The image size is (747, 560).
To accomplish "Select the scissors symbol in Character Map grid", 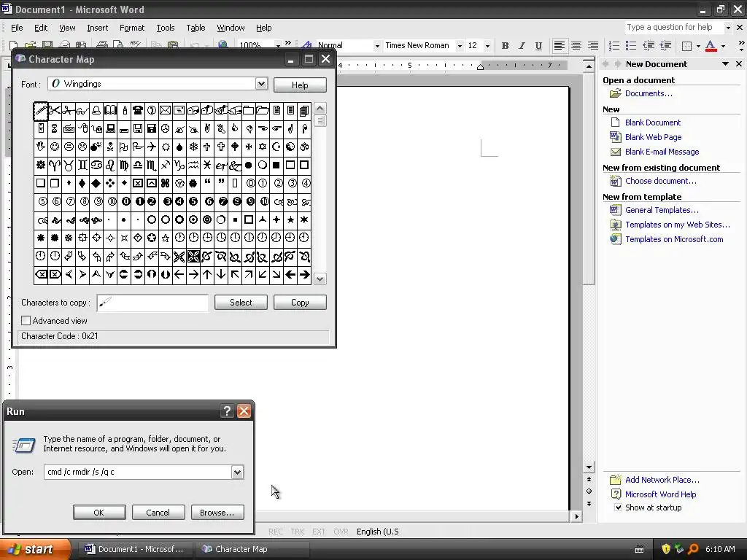I will click(x=55, y=111).
